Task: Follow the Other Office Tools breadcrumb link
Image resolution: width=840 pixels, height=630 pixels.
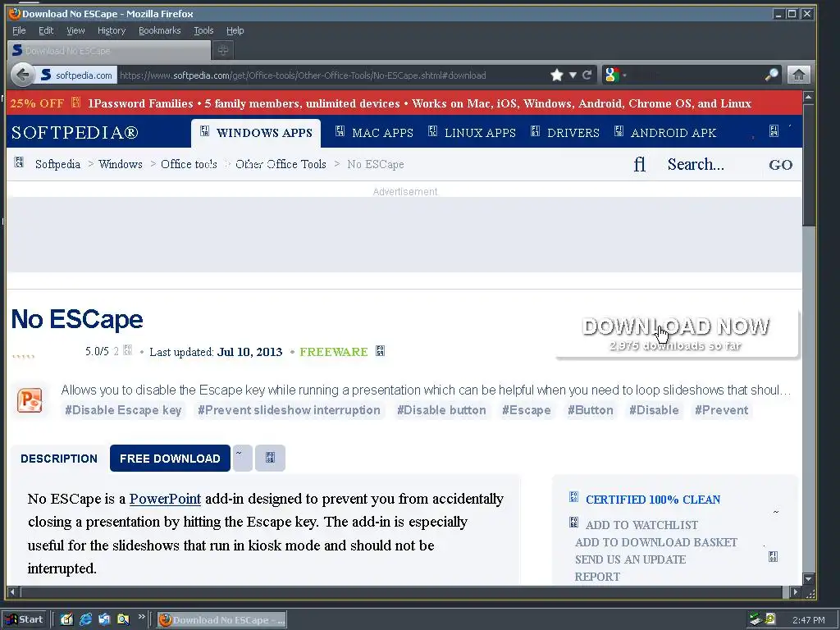Action: pos(281,164)
